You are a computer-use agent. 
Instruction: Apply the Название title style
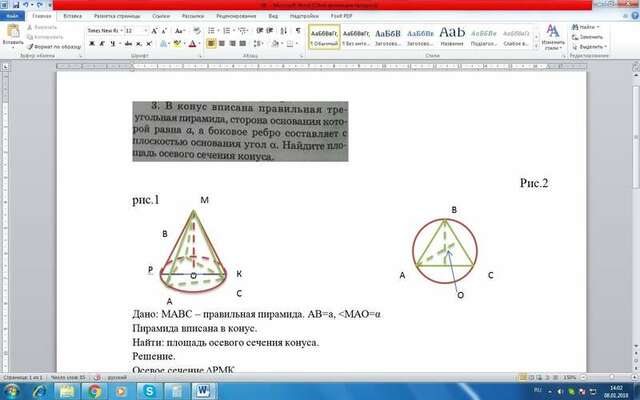[452, 36]
